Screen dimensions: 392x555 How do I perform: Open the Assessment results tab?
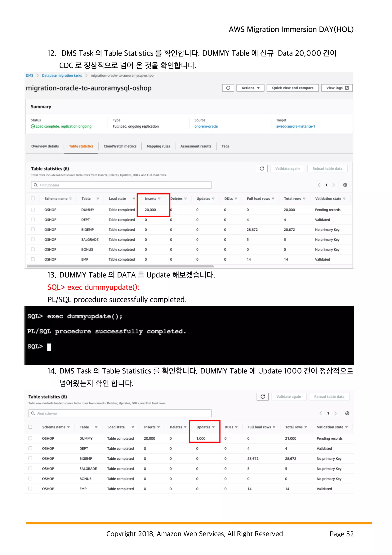(196, 146)
